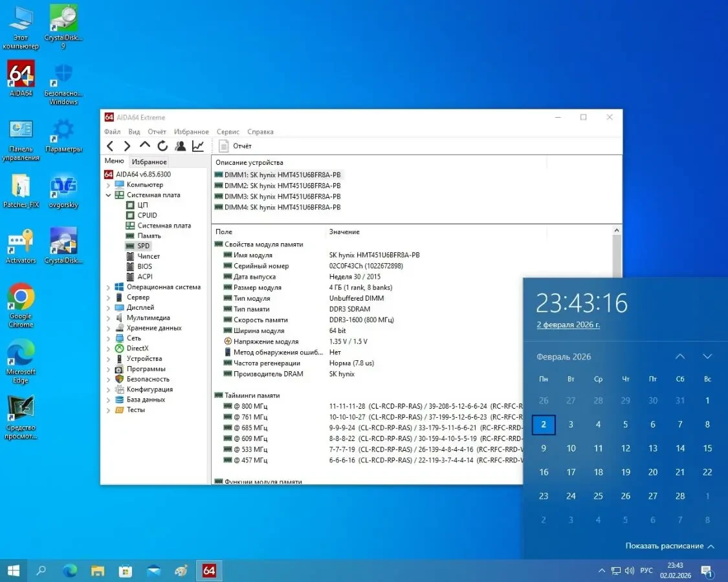Open the user icon in AIDA64 toolbar
728x582 pixels.
(180, 146)
